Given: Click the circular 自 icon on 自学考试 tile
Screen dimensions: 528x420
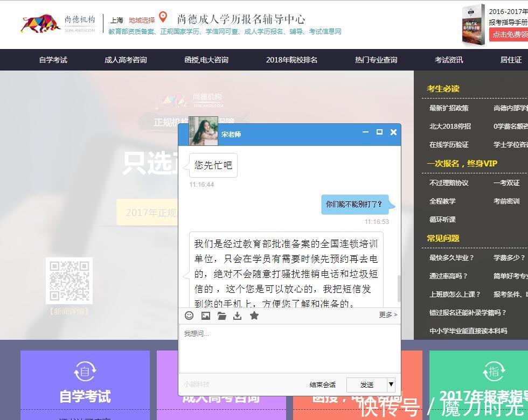Looking at the screenshot, I should 85,370.
